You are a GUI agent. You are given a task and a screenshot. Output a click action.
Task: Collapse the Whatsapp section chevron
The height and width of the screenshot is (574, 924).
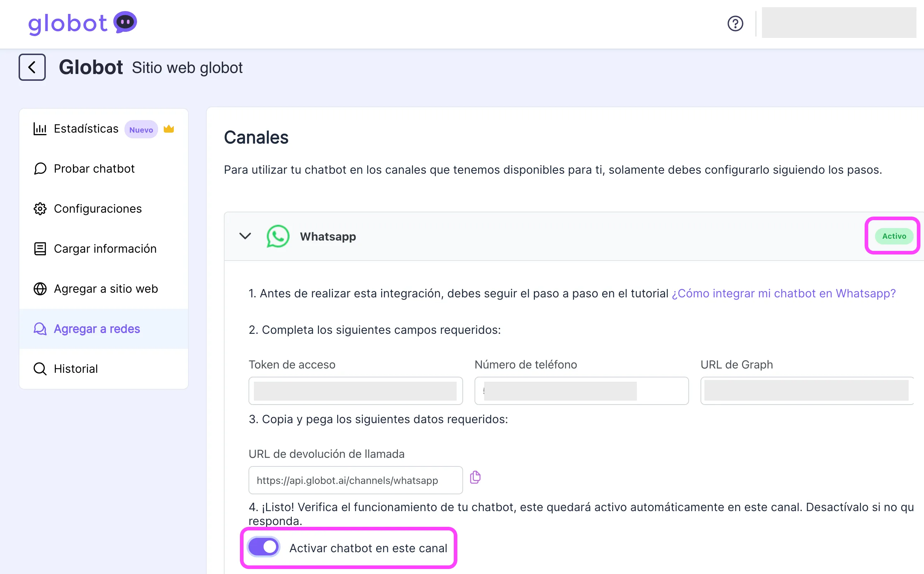[245, 236]
